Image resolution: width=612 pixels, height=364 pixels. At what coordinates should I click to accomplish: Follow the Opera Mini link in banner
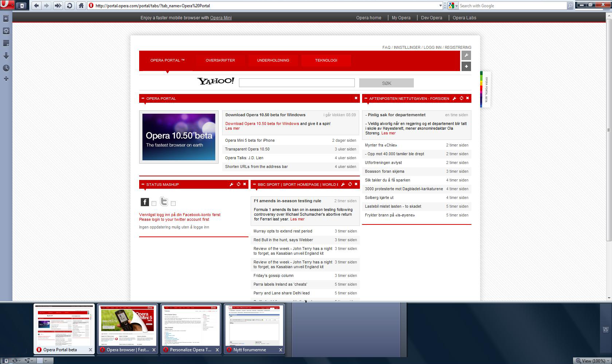221,18
